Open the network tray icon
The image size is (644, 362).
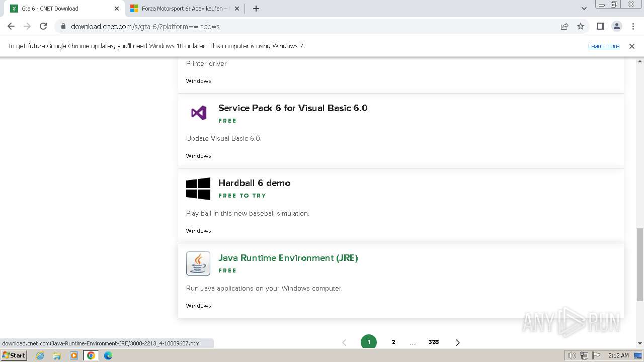(x=584, y=355)
